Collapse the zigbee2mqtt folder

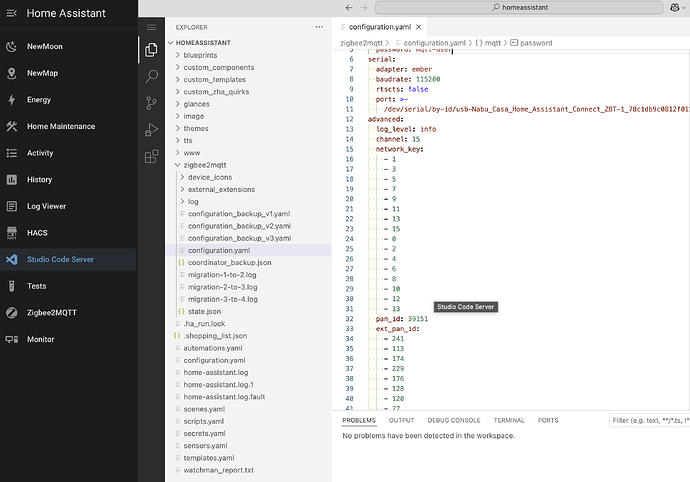click(x=204, y=165)
